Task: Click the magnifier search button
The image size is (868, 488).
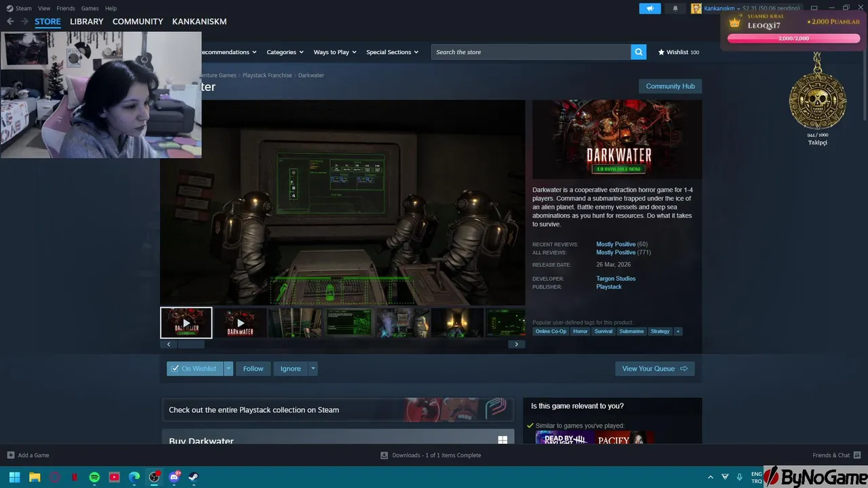Action: tap(638, 52)
